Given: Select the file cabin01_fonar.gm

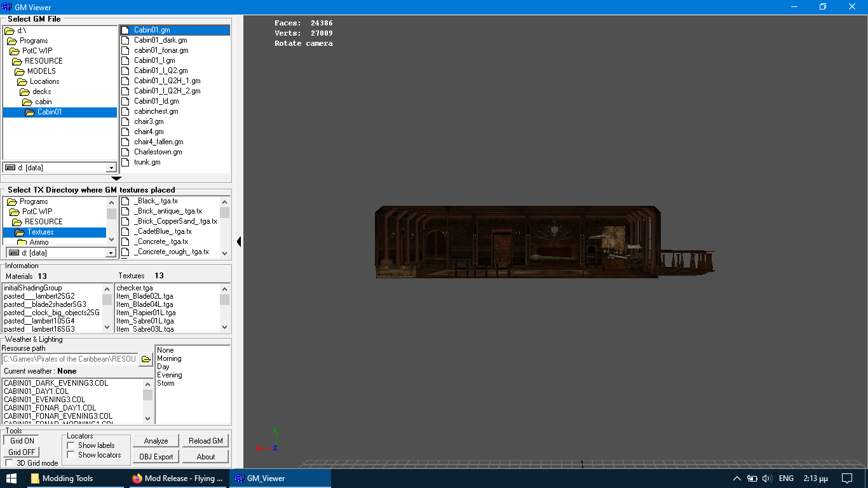Looking at the screenshot, I should (x=161, y=50).
